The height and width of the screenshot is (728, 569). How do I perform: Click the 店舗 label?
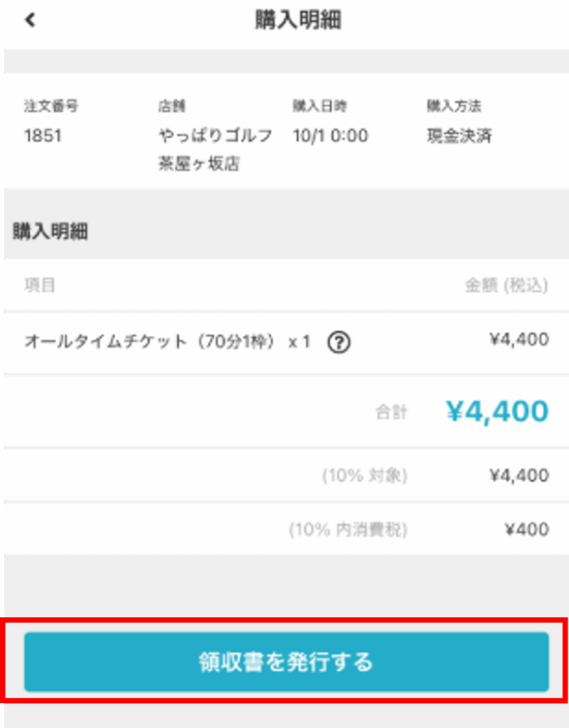click(171, 107)
